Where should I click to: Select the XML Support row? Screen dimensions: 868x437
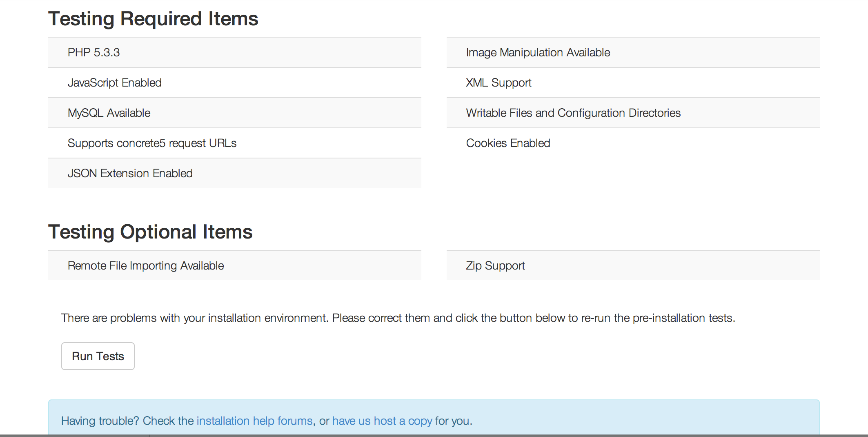[633, 82]
